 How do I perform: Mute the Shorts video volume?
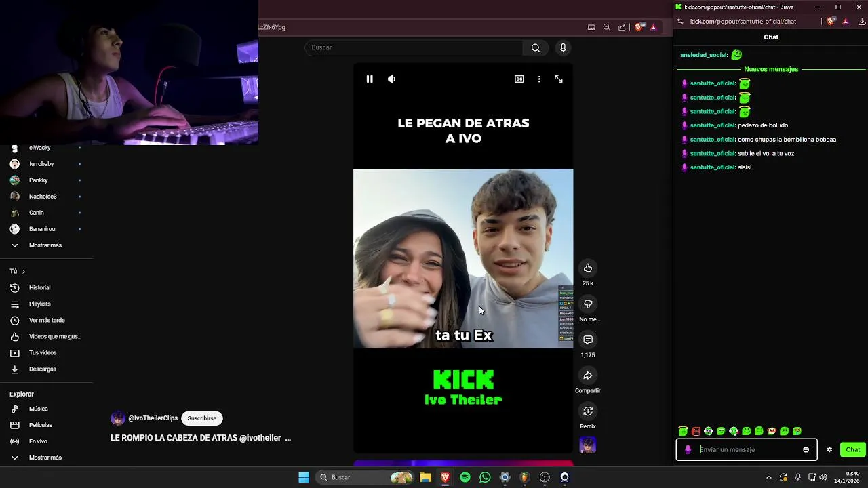(x=391, y=79)
